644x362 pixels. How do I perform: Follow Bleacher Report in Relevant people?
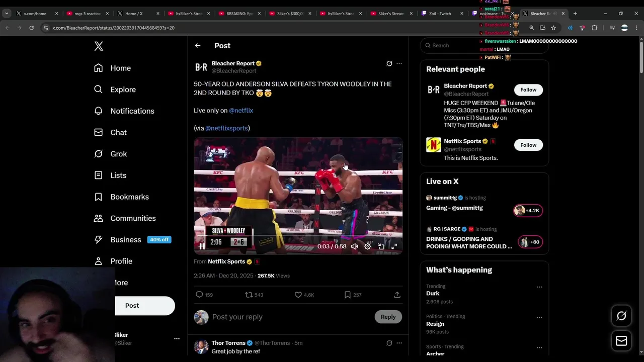pos(528,89)
